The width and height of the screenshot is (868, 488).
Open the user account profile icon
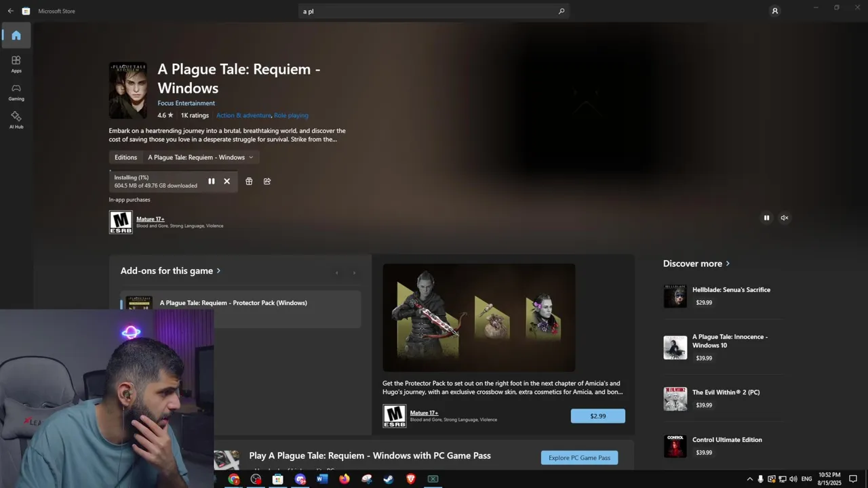[x=774, y=11]
